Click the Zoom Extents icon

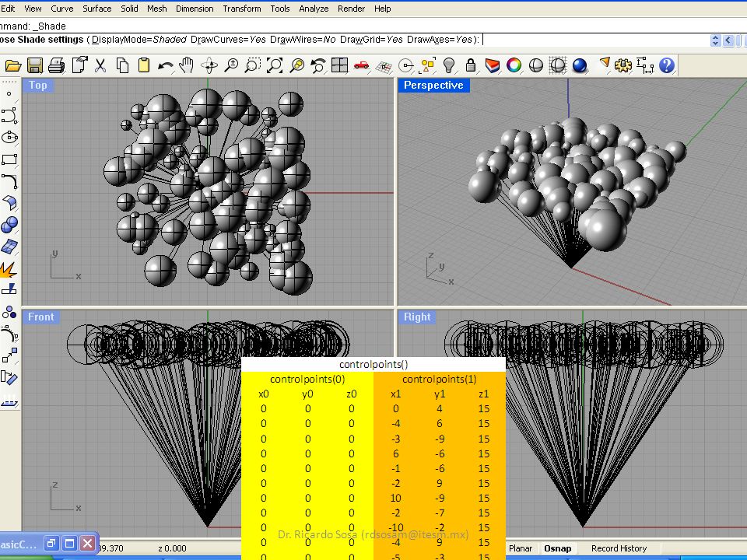click(275, 65)
